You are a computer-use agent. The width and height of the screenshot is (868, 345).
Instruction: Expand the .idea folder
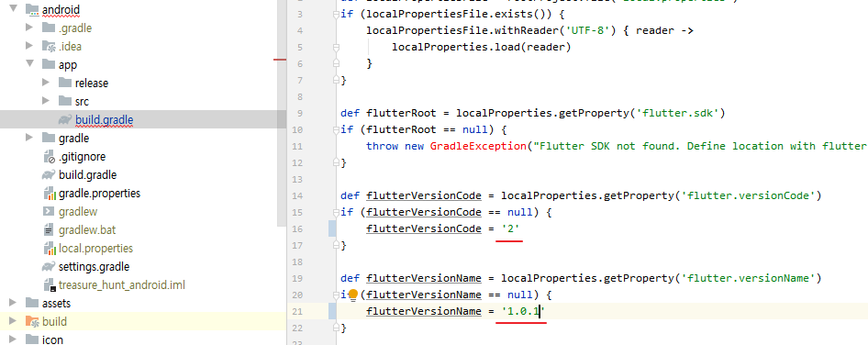(x=30, y=47)
